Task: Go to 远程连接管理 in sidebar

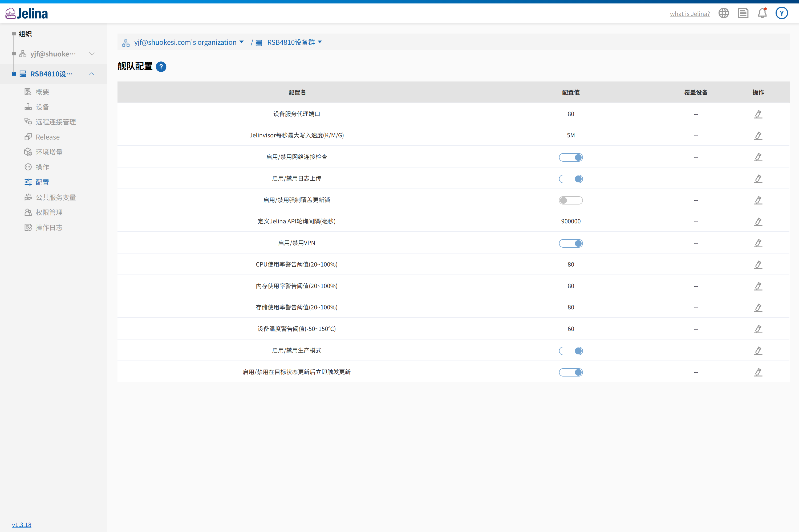Action: click(x=56, y=122)
